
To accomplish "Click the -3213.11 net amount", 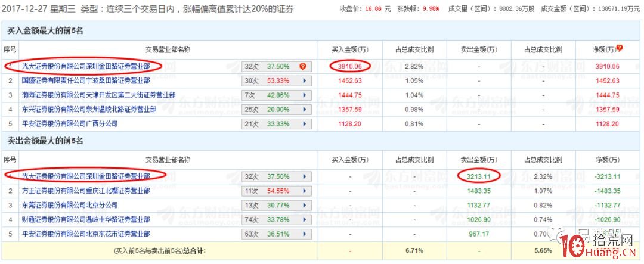I will click(606, 176).
